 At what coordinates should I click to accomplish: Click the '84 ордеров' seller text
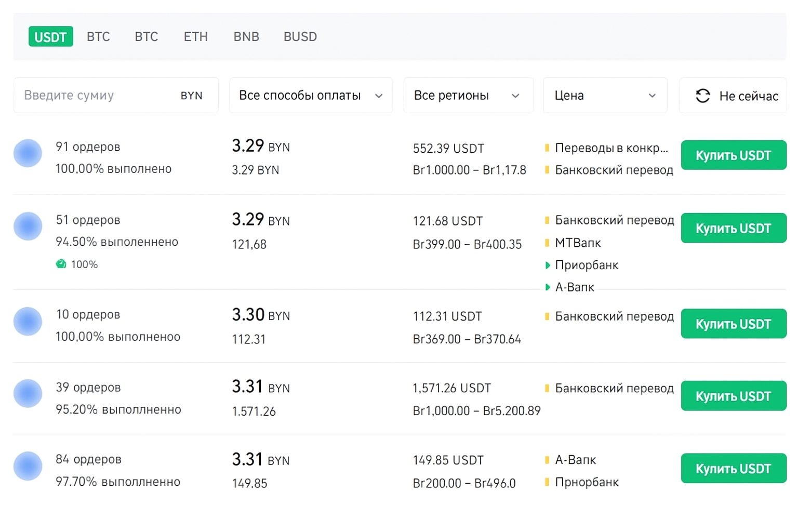pyautogui.click(x=88, y=460)
